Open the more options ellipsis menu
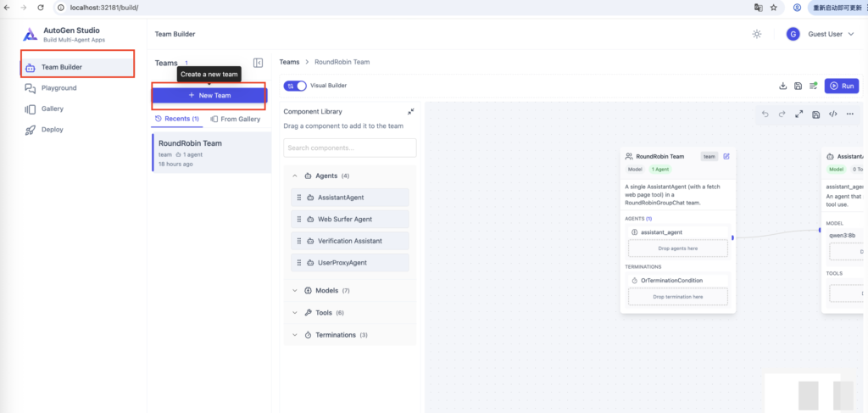Viewport: 868px width, 413px height. pos(849,114)
